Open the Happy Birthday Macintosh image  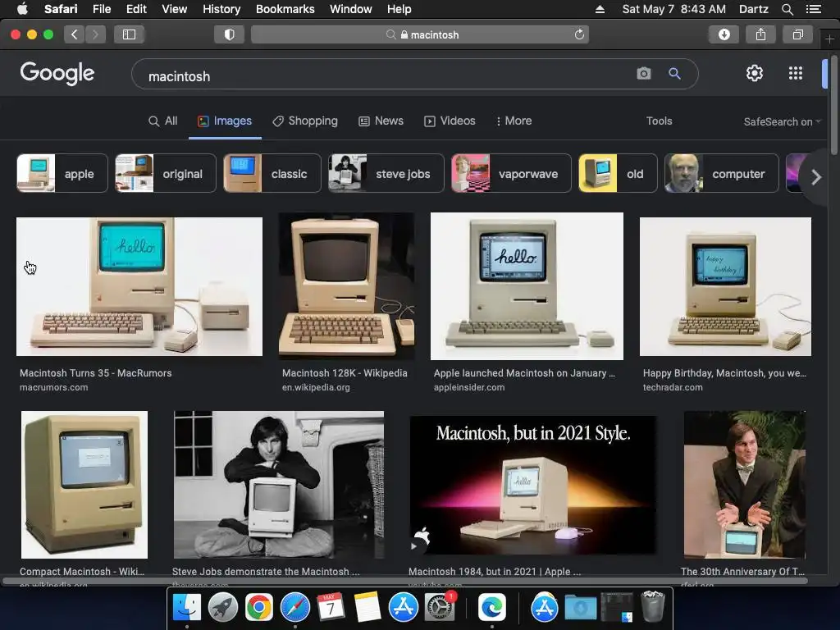pyautogui.click(x=725, y=286)
